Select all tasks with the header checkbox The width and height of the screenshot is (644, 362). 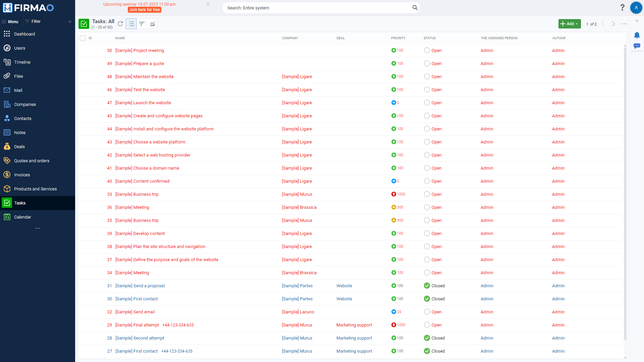pyautogui.click(x=83, y=38)
